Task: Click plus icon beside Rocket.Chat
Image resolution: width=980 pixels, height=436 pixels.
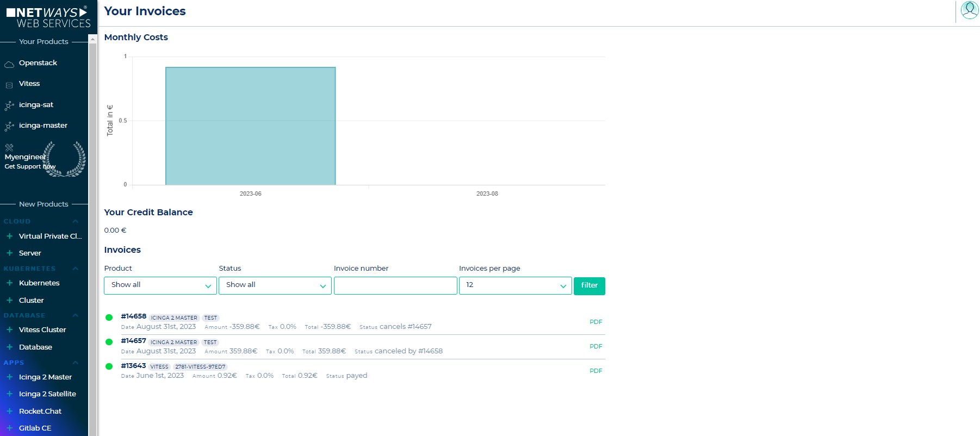Action: 9,411
